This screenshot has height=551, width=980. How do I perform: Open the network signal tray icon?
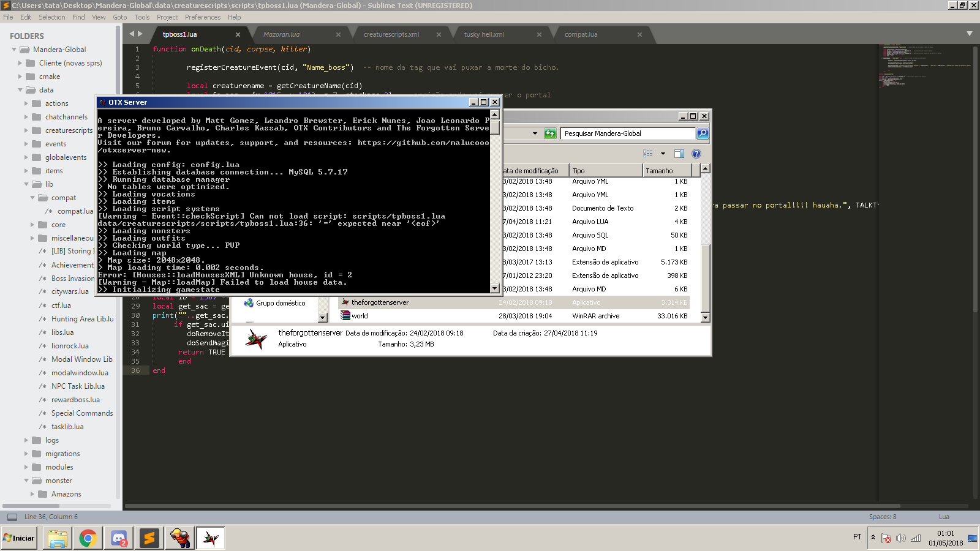coord(916,538)
